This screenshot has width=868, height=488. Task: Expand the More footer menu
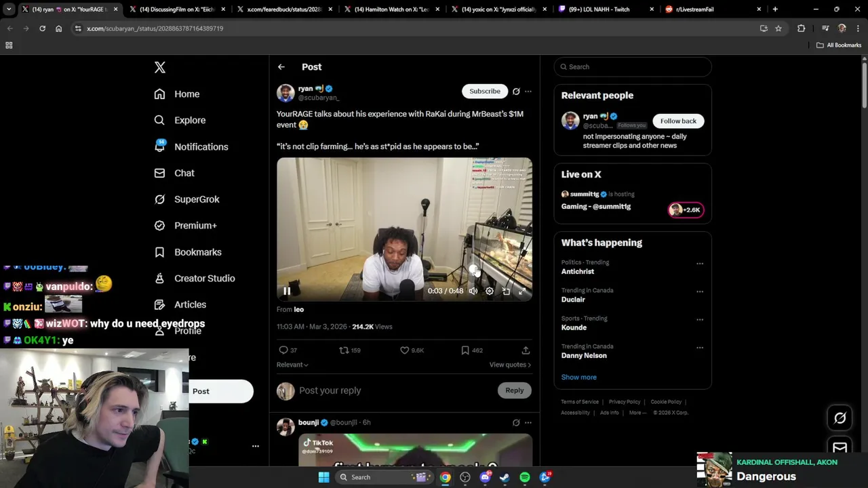(x=636, y=413)
